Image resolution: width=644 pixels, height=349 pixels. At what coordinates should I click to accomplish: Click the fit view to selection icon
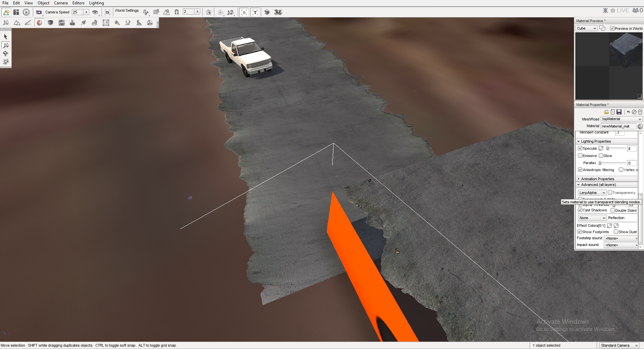coord(107,12)
